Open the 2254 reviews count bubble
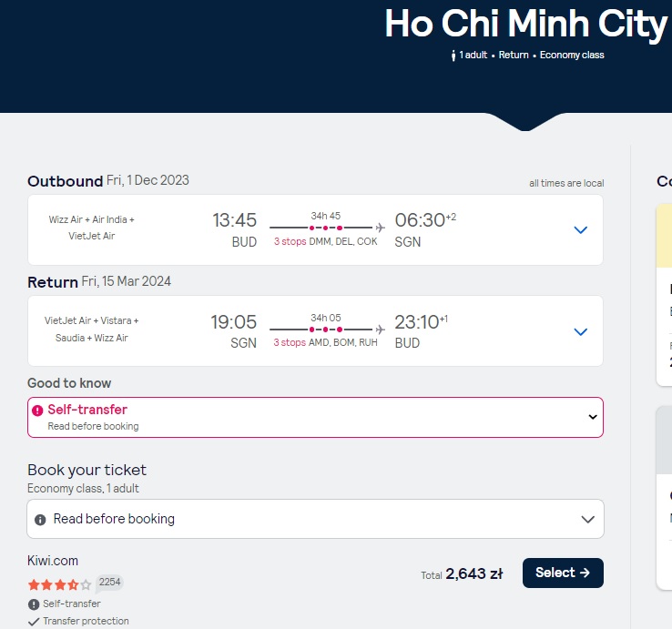 (109, 583)
